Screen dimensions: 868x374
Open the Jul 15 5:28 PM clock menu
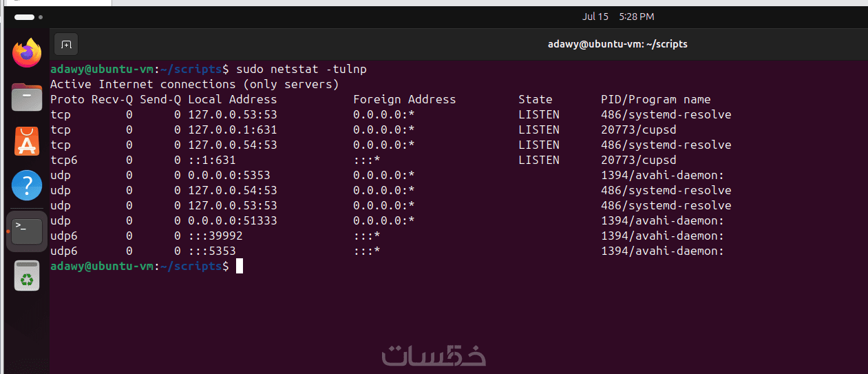(617, 16)
